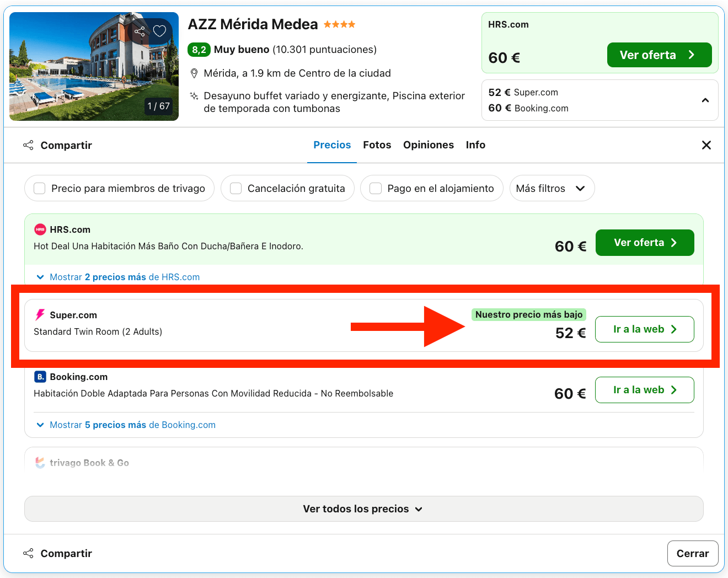728x578 pixels.
Task: Click the Booking.com B logo
Action: [x=40, y=377]
